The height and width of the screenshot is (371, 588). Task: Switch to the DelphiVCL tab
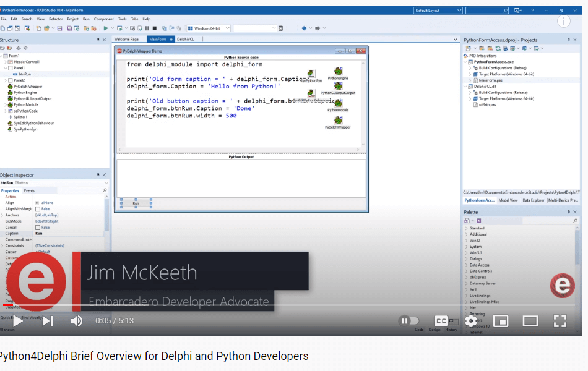point(186,39)
